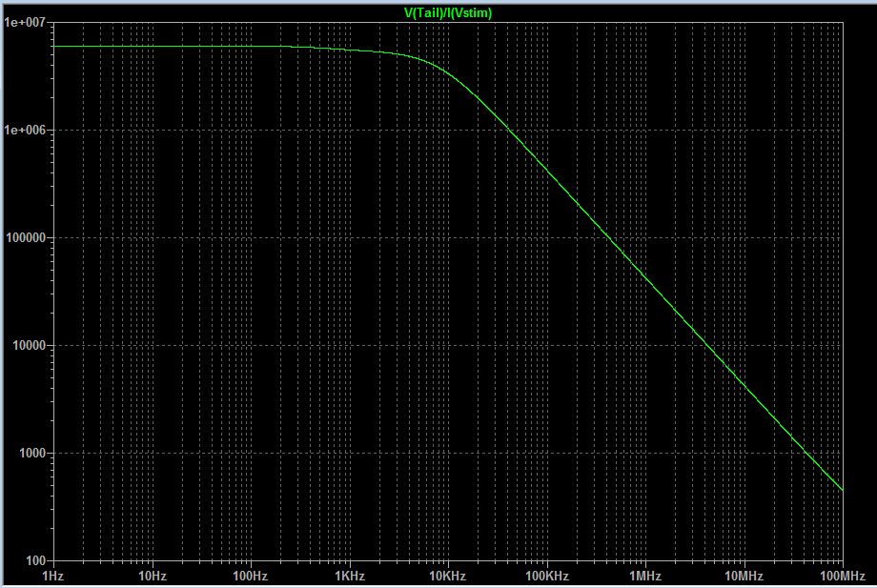Screen dimensions: 877x588
Task: Click the 10KHz frequency axis label
Action: click(x=448, y=576)
